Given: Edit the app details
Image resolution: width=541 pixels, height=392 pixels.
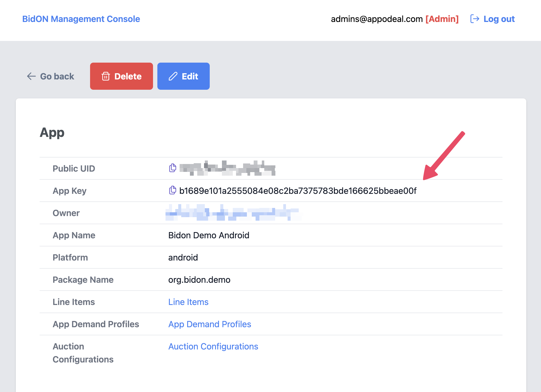Looking at the screenshot, I should (183, 76).
